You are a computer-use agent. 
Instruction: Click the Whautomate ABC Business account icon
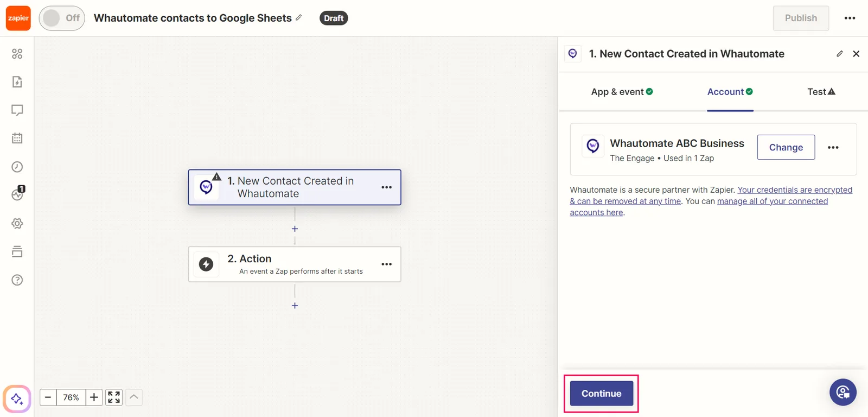[593, 146]
